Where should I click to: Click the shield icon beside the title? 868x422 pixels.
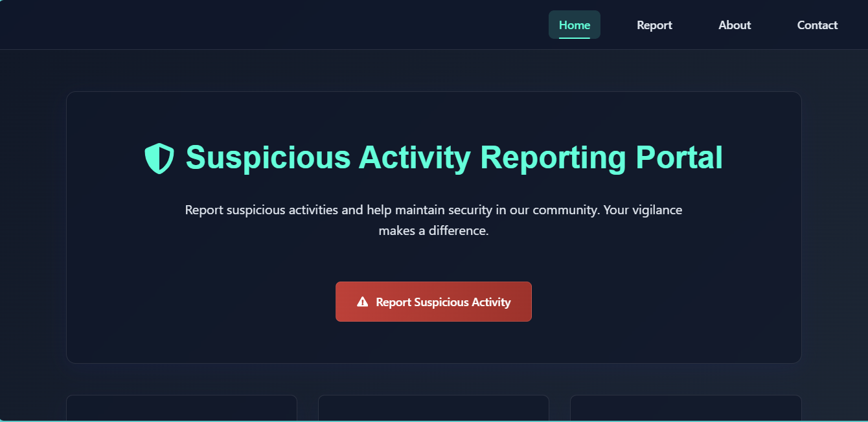[159, 158]
